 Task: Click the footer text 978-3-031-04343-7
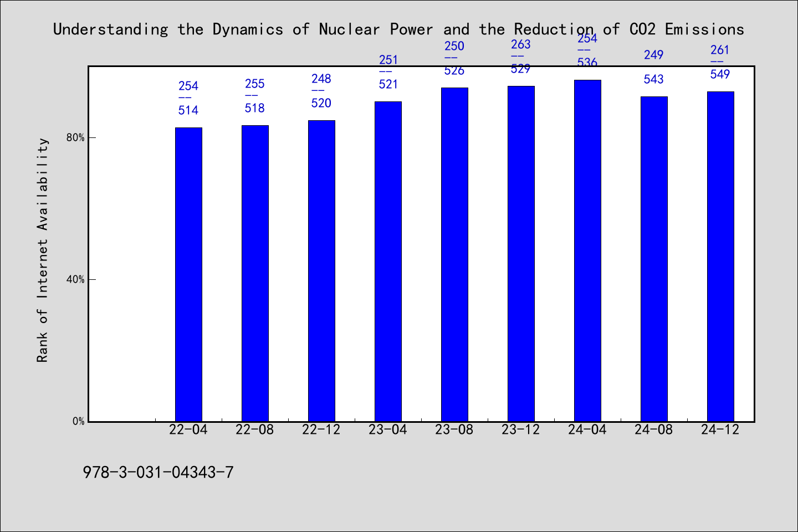(x=158, y=472)
